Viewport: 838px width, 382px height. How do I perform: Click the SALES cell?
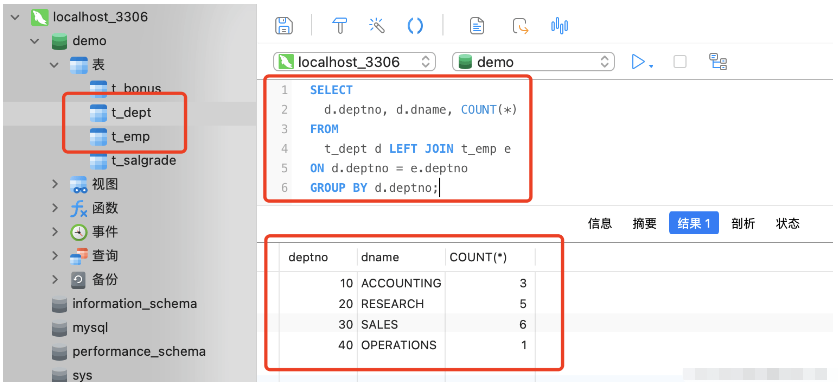[x=401, y=324]
